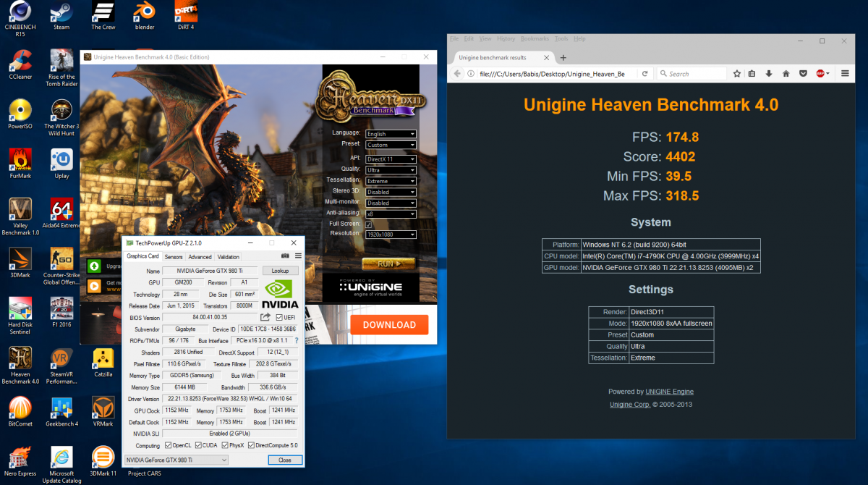Screen dimensions: 868x485
Task: Launch Steam from the desktop
Action: [x=61, y=16]
